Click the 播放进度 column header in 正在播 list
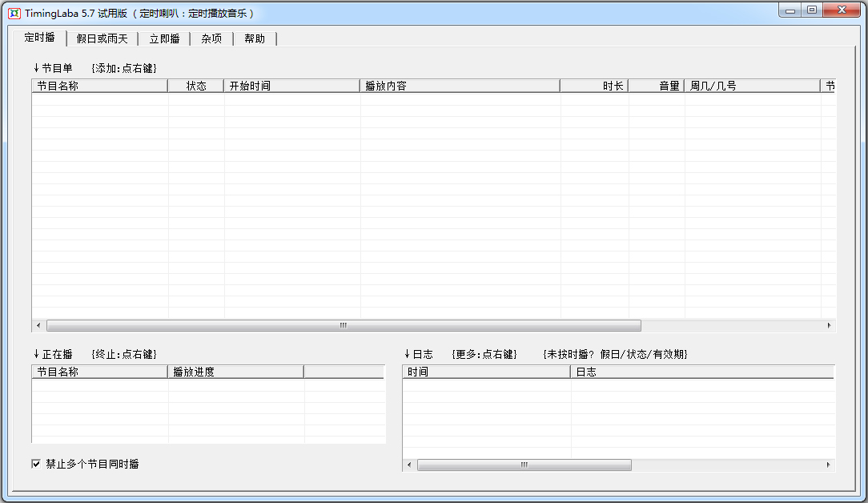The width and height of the screenshot is (868, 503). pyautogui.click(x=235, y=372)
